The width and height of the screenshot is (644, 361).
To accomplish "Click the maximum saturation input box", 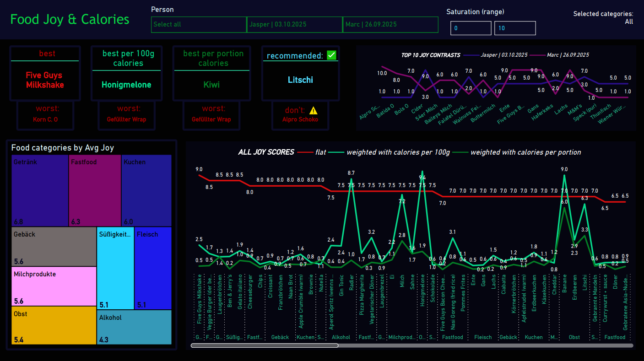I will (x=514, y=28).
